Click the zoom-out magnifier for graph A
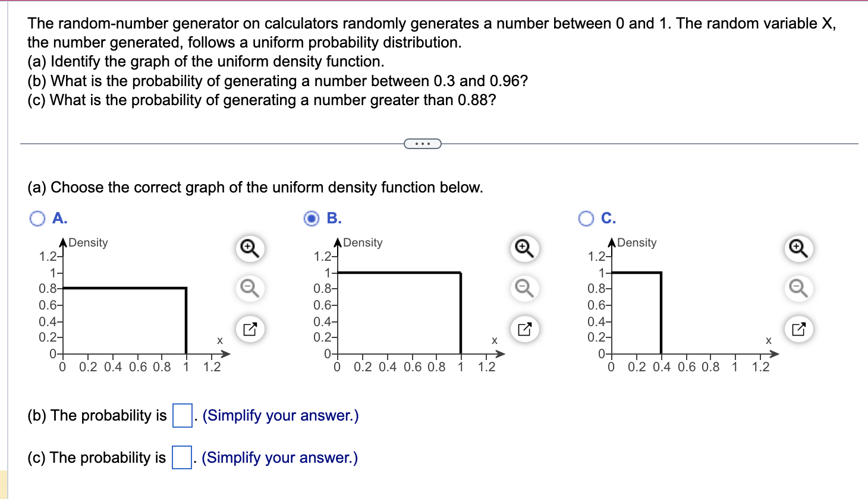The image size is (868, 499). tap(249, 289)
